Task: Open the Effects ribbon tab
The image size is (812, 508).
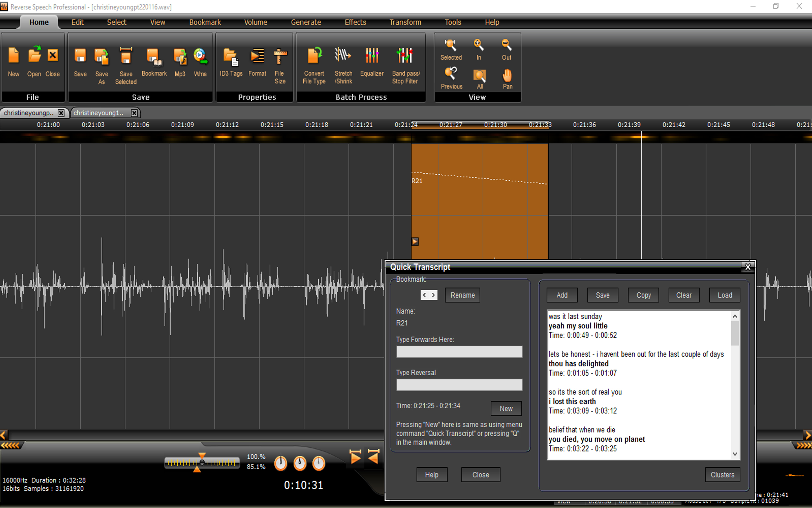Action: coord(355,22)
